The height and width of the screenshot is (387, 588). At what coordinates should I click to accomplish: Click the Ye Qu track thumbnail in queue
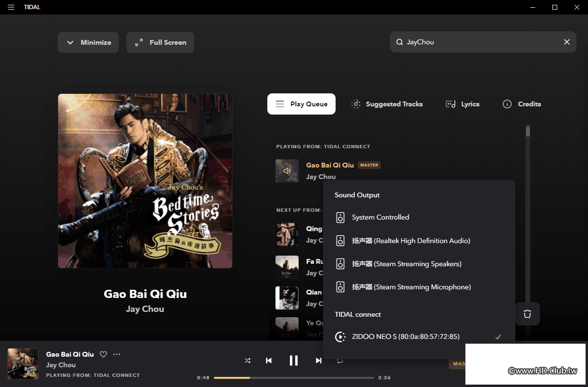point(287,329)
